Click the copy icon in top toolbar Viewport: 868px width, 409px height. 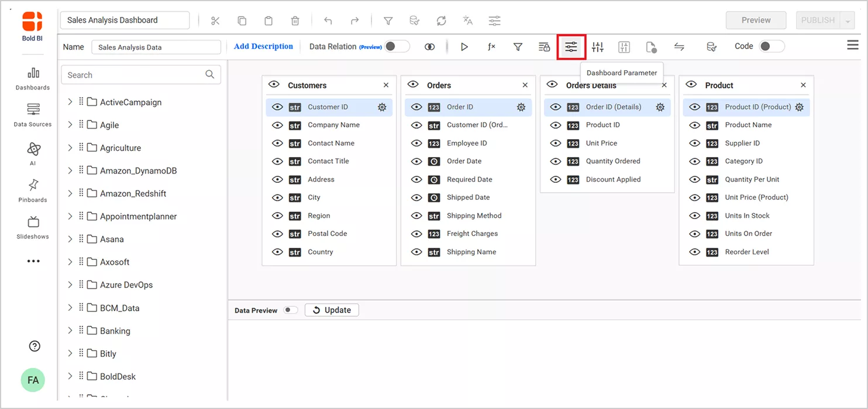242,20
